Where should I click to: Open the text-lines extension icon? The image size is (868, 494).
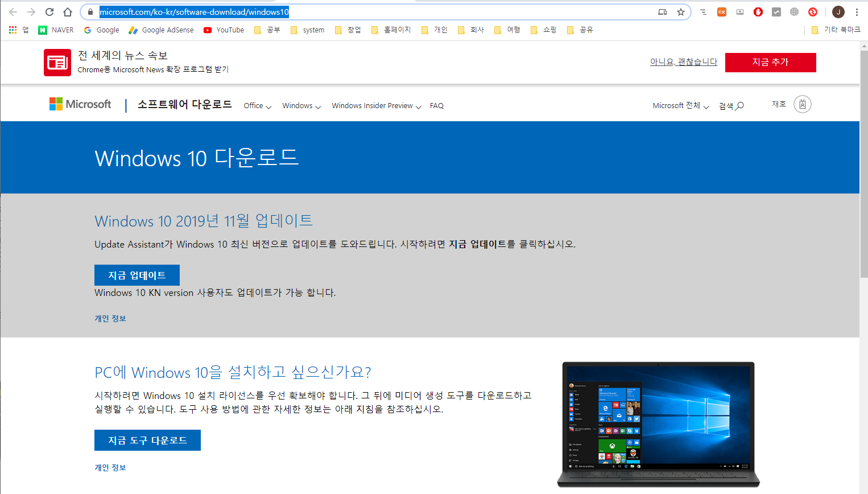[x=704, y=12]
